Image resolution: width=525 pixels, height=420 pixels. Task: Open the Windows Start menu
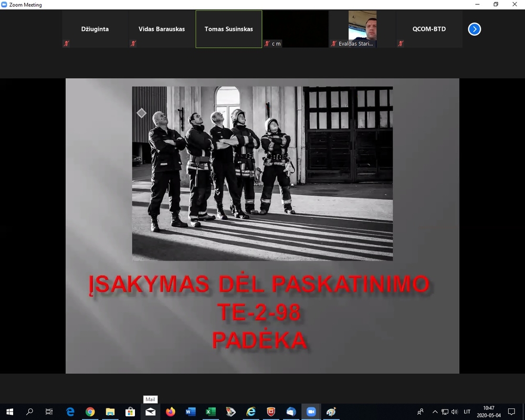click(9, 412)
